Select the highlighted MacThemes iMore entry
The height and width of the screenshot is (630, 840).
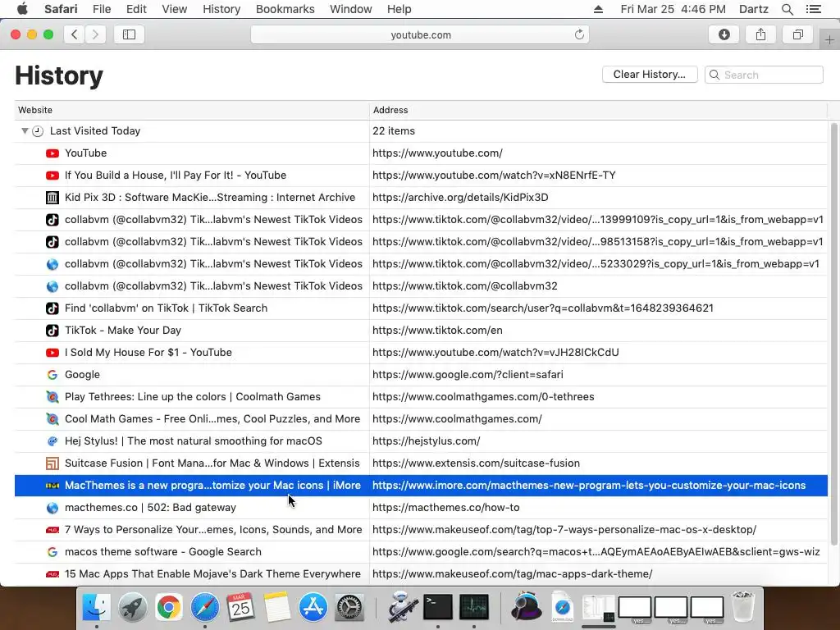coord(421,486)
